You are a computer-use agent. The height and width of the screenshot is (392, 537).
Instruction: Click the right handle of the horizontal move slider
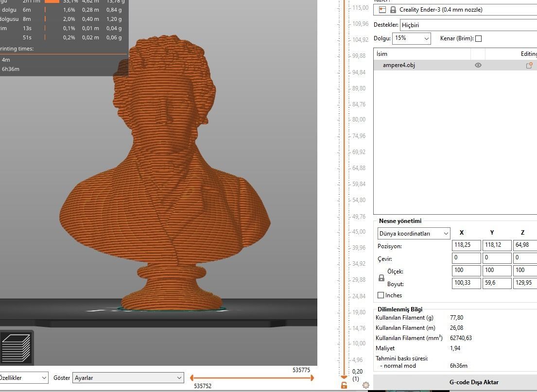(312, 378)
